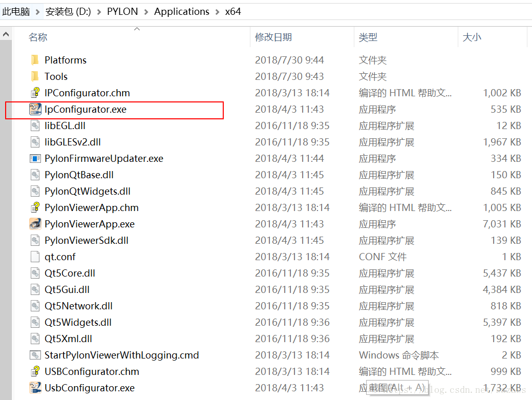
Task: Navigate to the PYLON breadcrumb
Action: 122,12
